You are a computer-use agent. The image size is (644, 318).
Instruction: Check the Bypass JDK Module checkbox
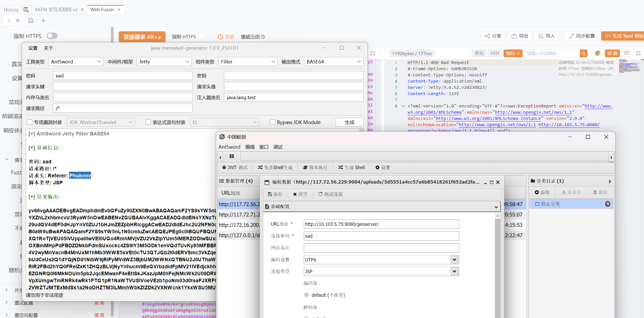(x=273, y=122)
